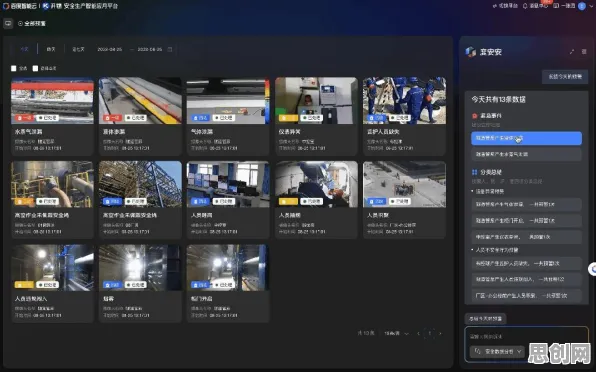Switch to the 近七天 last seven days tab
Viewport: 596px width, 372px height.
click(78, 49)
